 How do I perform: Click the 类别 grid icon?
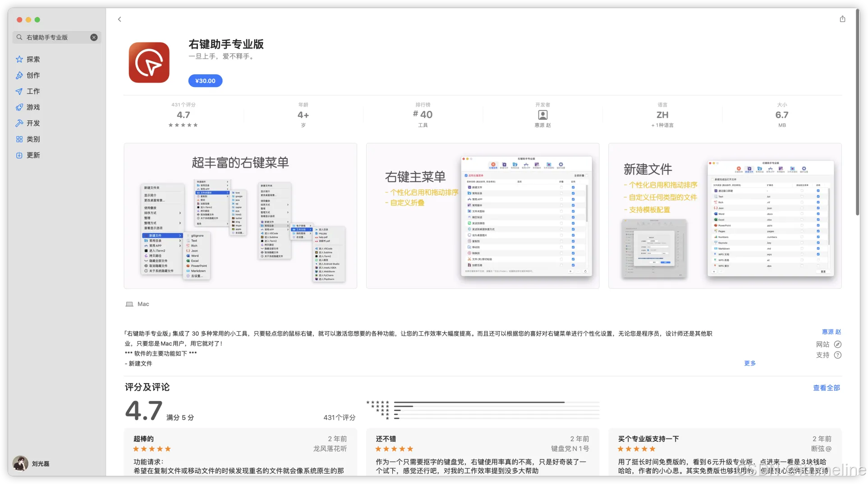pos(19,139)
